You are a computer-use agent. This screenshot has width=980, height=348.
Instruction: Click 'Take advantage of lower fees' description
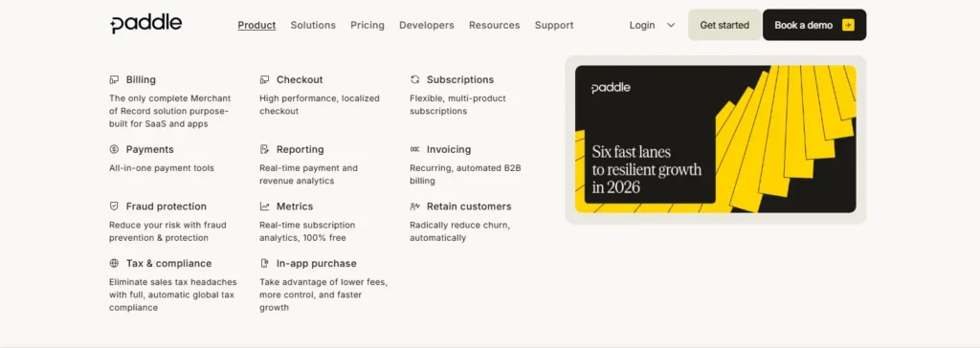[323, 294]
